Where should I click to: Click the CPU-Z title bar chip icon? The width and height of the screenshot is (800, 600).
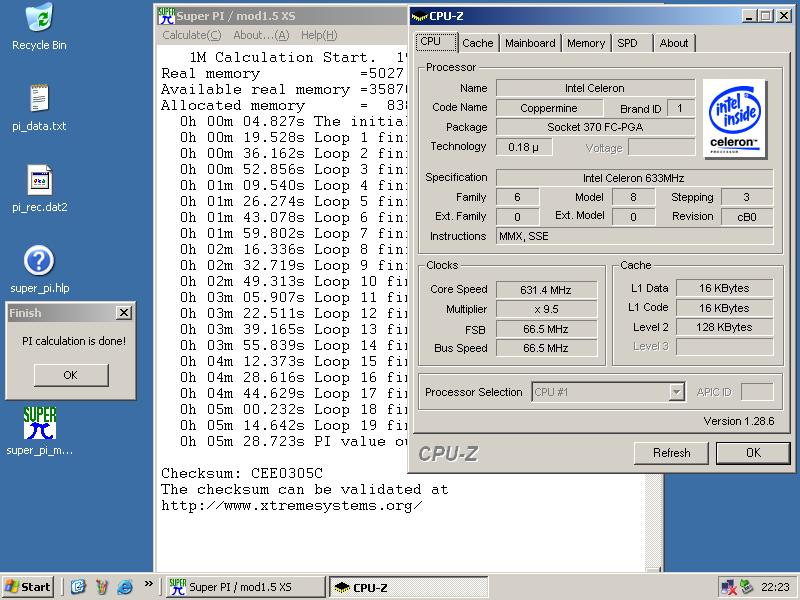coord(419,16)
